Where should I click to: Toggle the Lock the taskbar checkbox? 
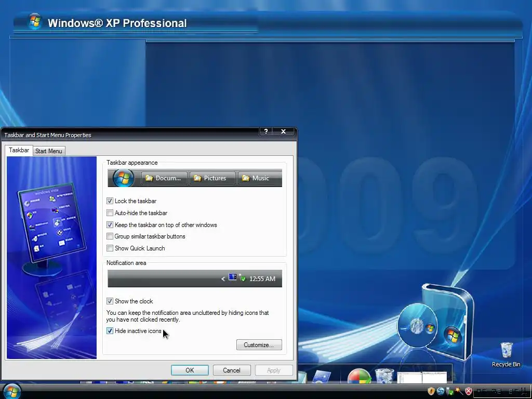point(110,201)
